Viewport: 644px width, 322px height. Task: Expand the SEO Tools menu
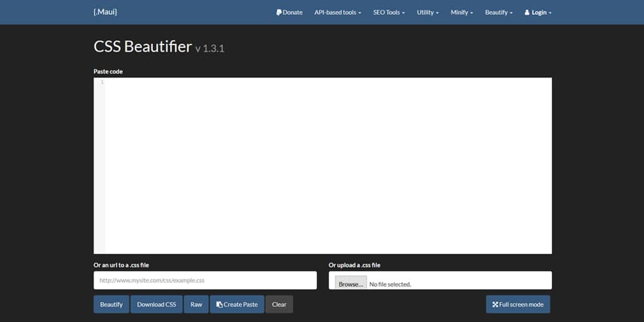(389, 12)
